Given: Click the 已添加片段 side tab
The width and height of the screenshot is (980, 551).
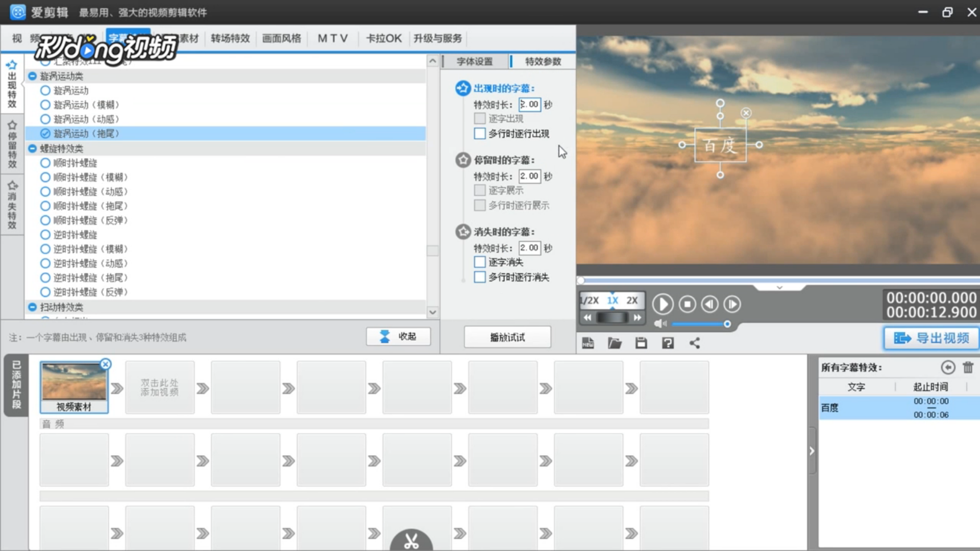Looking at the screenshot, I should [16, 385].
